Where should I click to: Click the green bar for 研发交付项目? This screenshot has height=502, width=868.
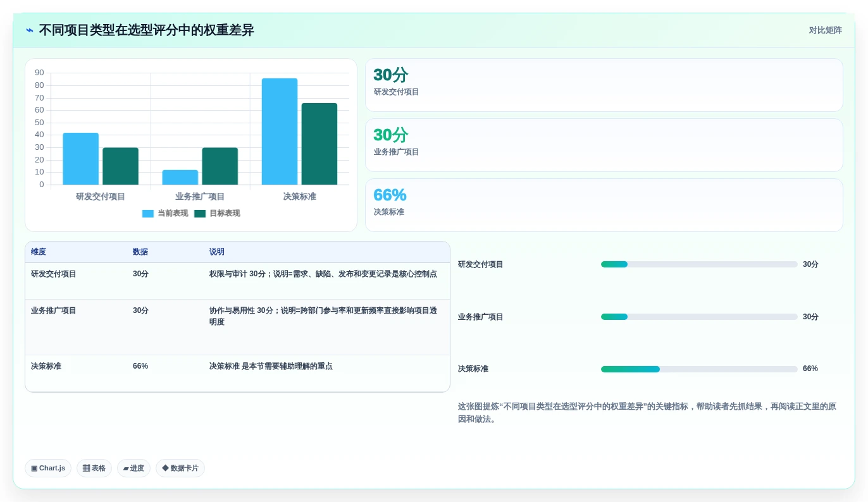coord(120,166)
